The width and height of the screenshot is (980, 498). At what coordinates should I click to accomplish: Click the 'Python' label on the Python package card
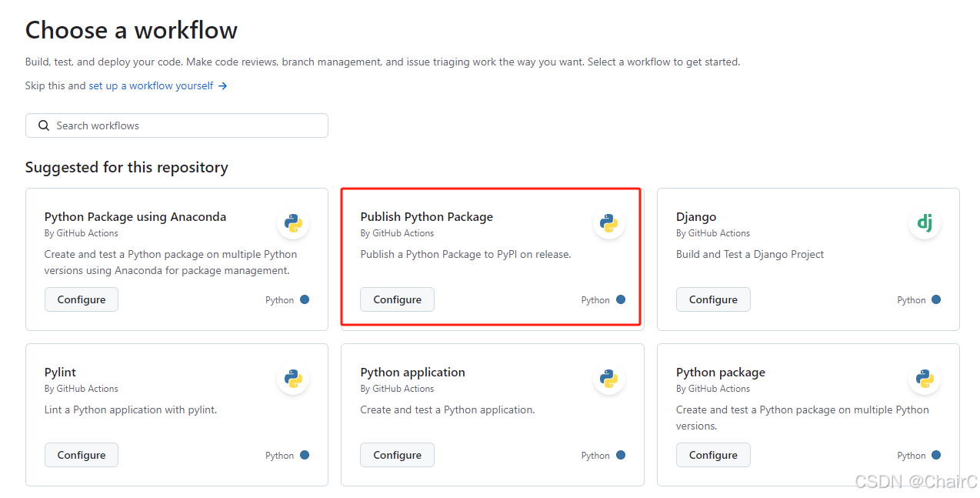click(x=912, y=456)
